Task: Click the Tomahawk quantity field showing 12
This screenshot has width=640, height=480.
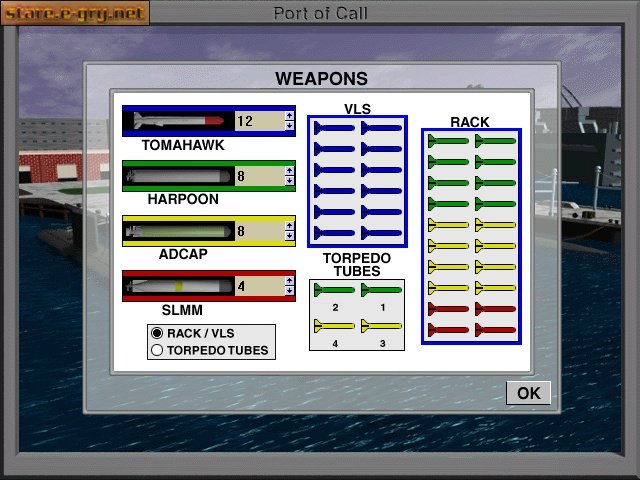Action: (260, 121)
